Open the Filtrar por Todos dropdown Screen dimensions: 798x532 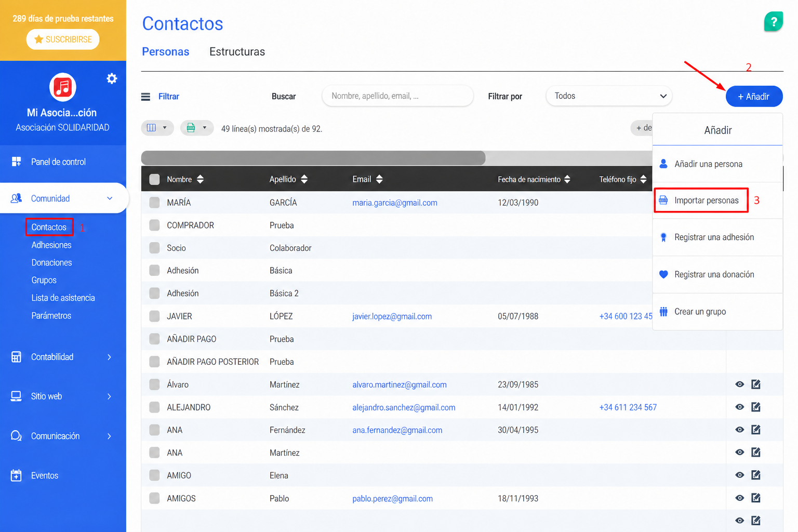click(609, 96)
